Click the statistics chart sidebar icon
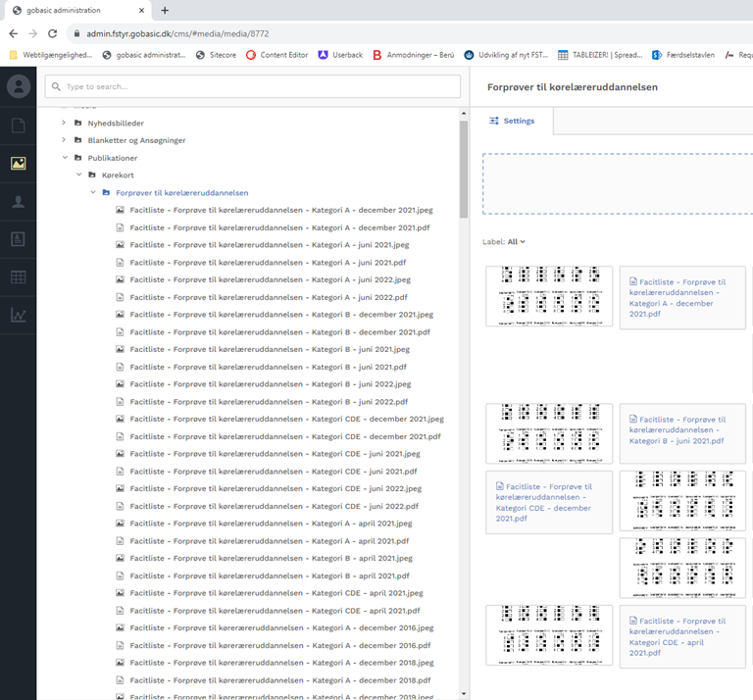This screenshot has width=753, height=700. [18, 315]
